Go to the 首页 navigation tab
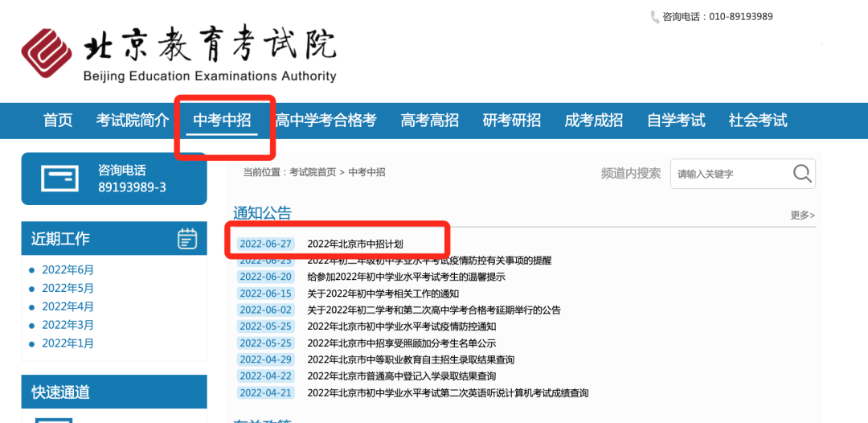Image resolution: width=868 pixels, height=423 pixels. [58, 121]
